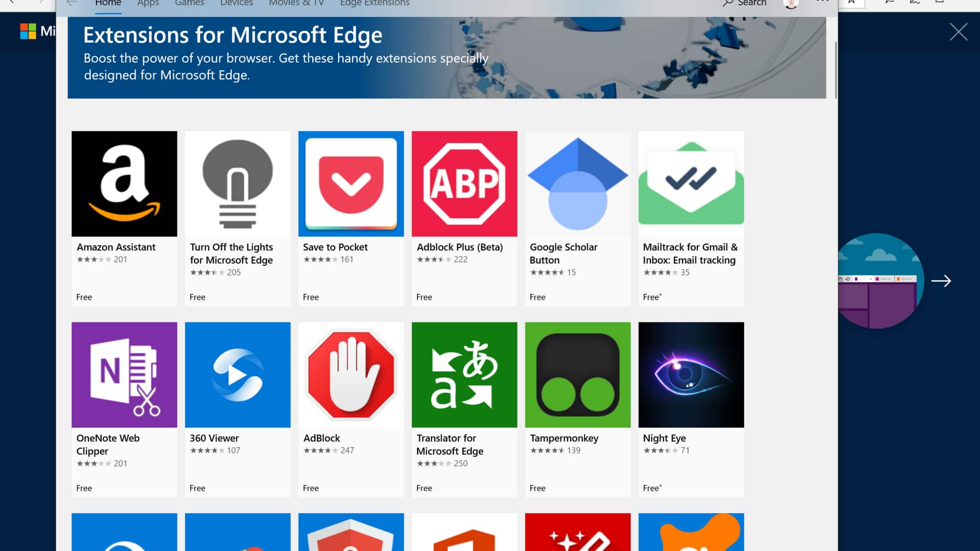
Task: Open the Google Scholar Button title link
Action: tap(563, 254)
